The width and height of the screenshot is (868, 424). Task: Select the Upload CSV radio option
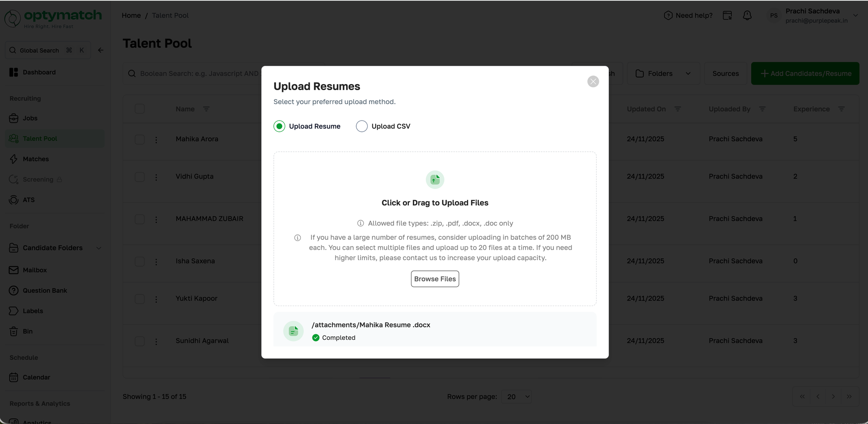pos(362,126)
